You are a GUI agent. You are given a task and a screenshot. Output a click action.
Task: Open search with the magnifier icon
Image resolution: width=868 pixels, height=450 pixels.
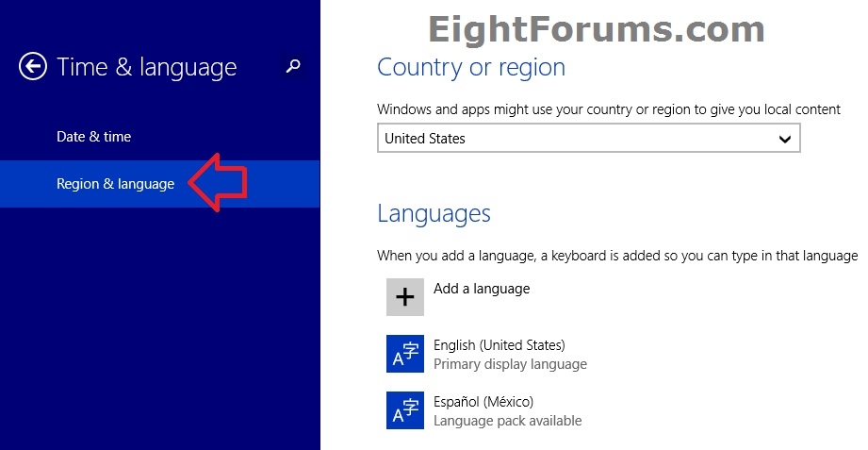(294, 66)
